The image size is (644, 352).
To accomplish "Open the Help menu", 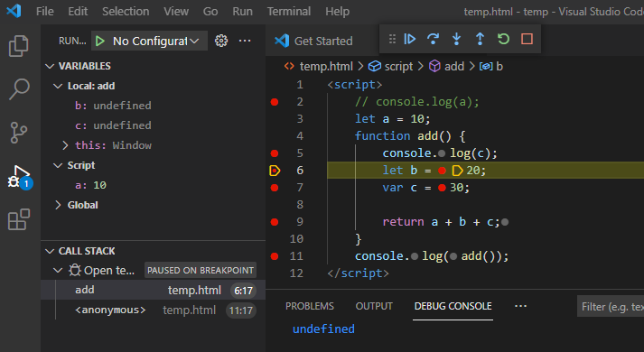I will [x=337, y=11].
